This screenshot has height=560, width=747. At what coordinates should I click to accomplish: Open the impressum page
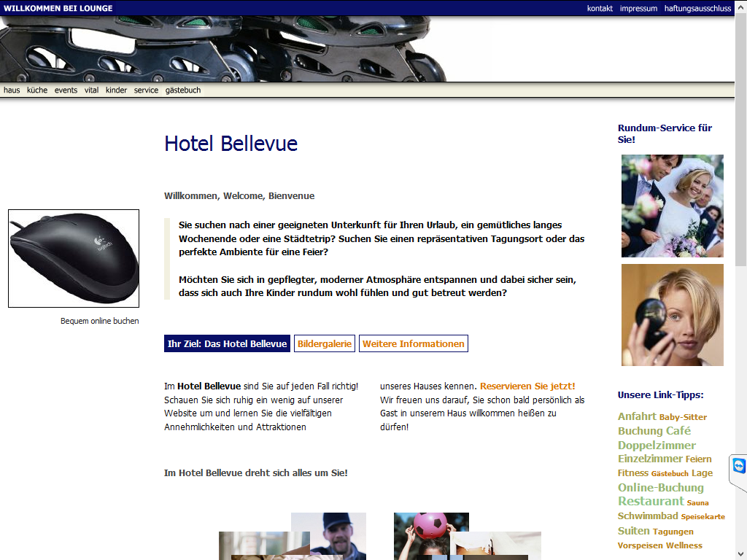pos(638,8)
